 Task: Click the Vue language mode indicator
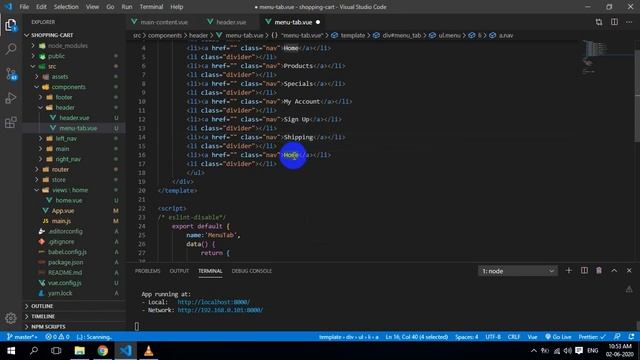point(532,337)
